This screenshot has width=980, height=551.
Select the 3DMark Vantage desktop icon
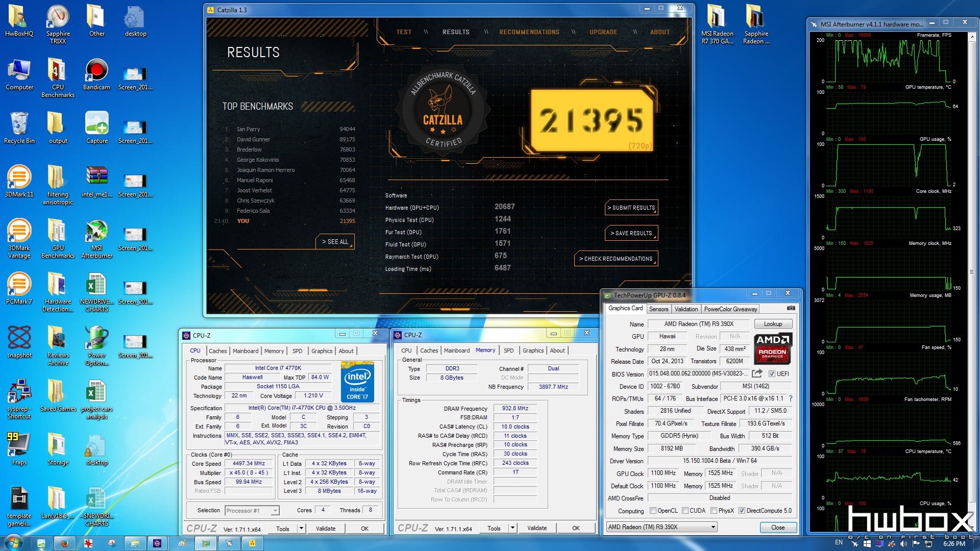click(19, 239)
